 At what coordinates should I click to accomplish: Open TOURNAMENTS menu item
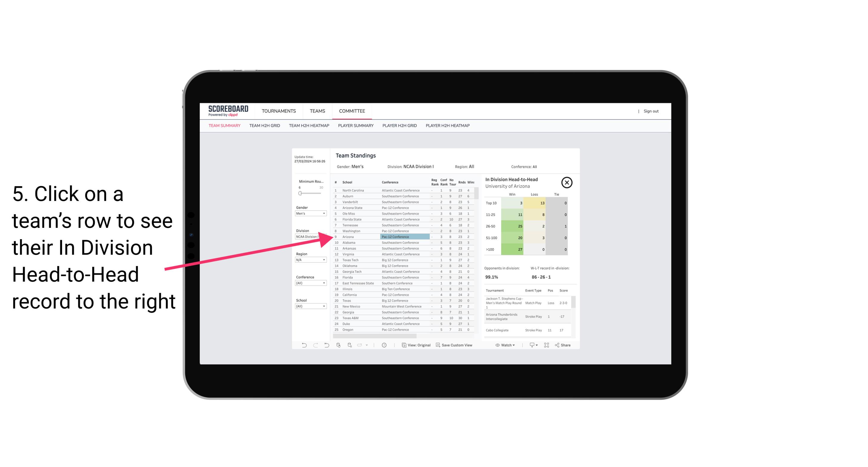point(279,110)
